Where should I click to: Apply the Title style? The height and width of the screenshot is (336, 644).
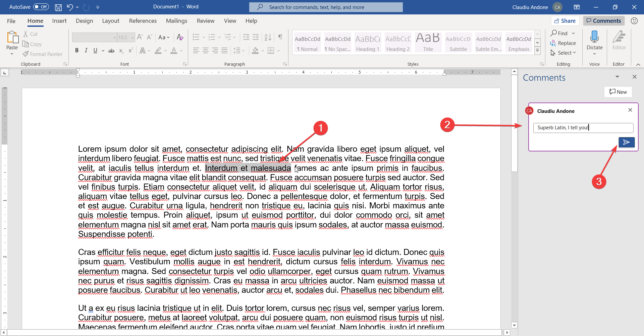coord(428,43)
